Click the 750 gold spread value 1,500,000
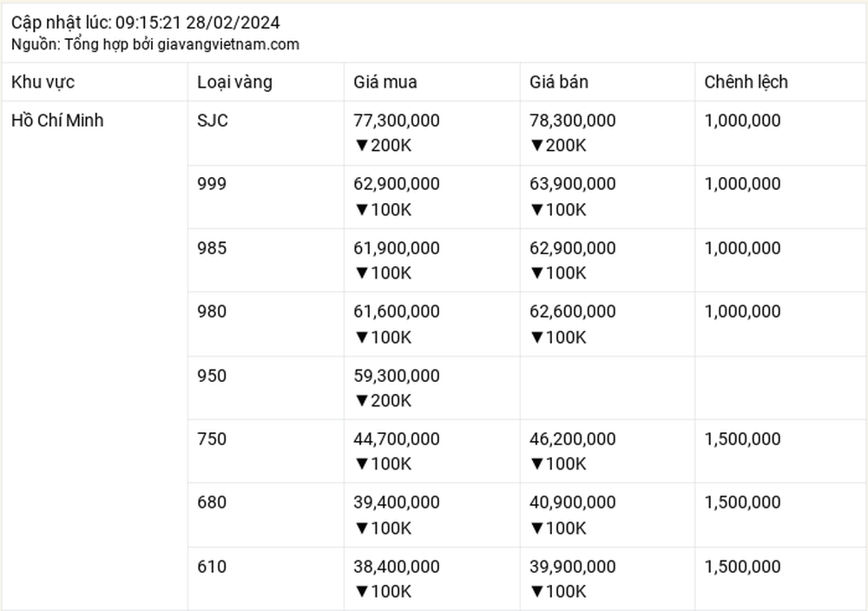Image resolution: width=868 pixels, height=611 pixels. pos(742,439)
